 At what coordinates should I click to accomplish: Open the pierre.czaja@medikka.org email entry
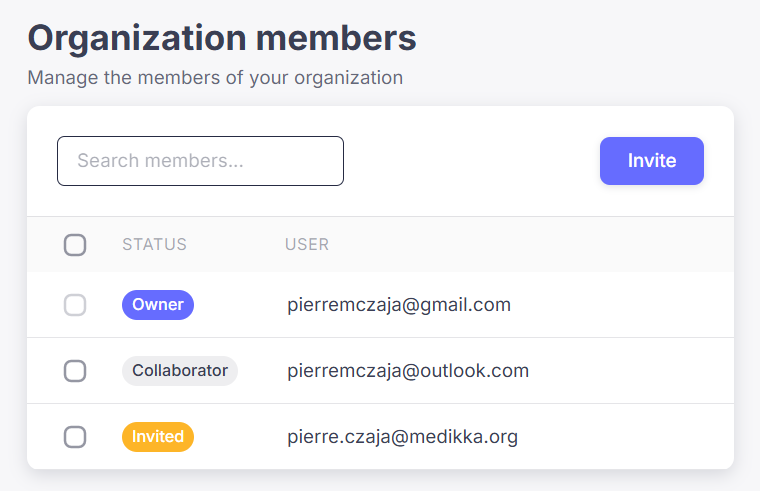[x=402, y=437]
